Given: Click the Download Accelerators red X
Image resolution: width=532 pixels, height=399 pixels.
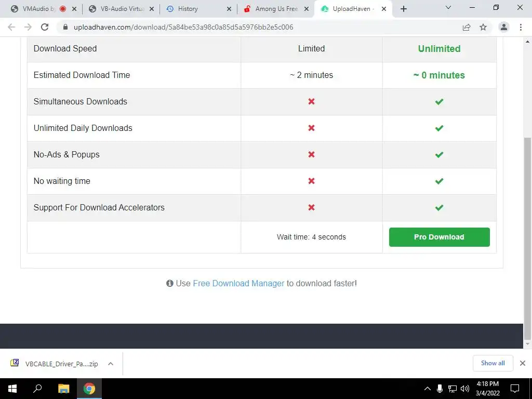Looking at the screenshot, I should (x=312, y=207).
